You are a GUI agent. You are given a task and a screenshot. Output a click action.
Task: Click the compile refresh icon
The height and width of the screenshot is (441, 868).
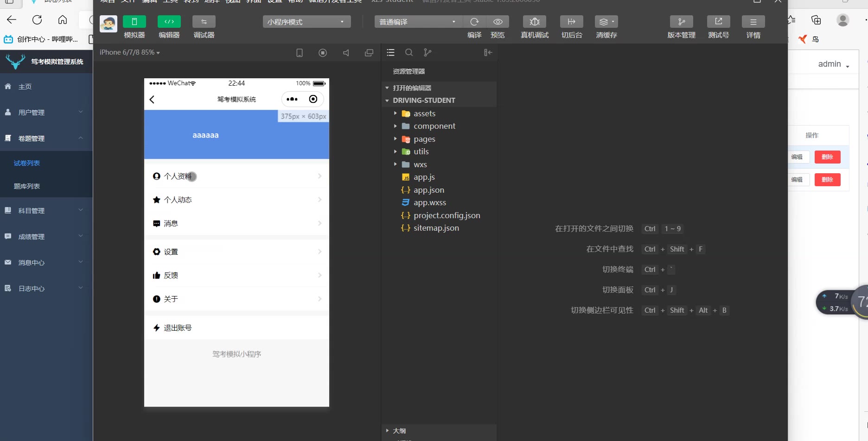pyautogui.click(x=474, y=22)
